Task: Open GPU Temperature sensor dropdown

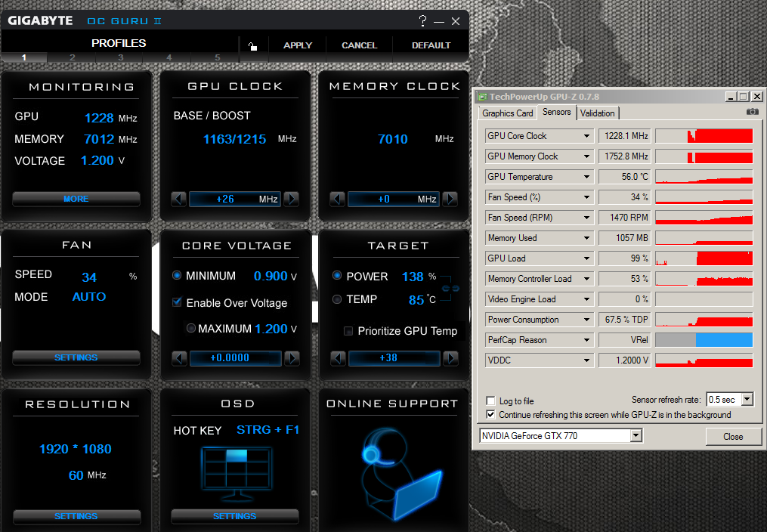Action: [x=586, y=177]
